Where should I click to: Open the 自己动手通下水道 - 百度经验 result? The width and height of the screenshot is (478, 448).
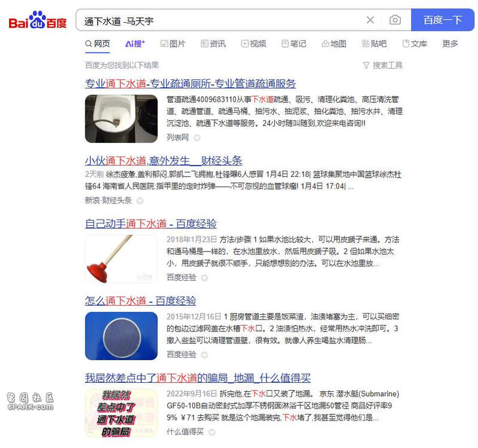151,224
